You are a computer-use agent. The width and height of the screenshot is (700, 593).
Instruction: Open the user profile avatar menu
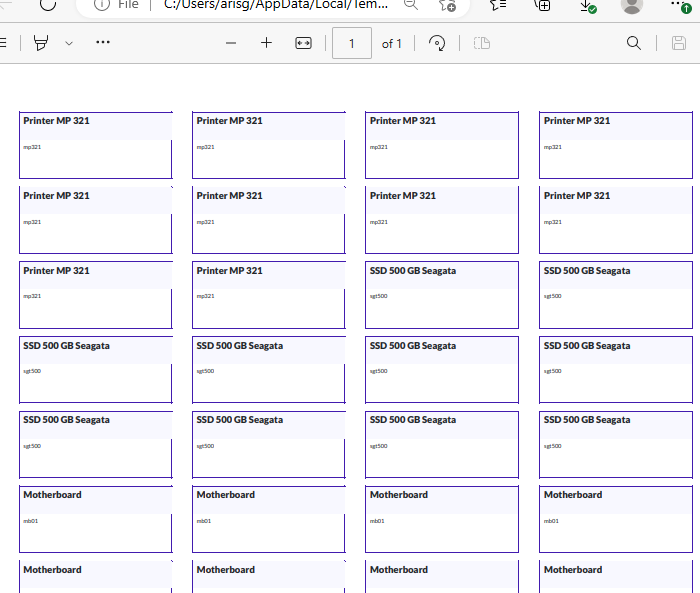632,5
